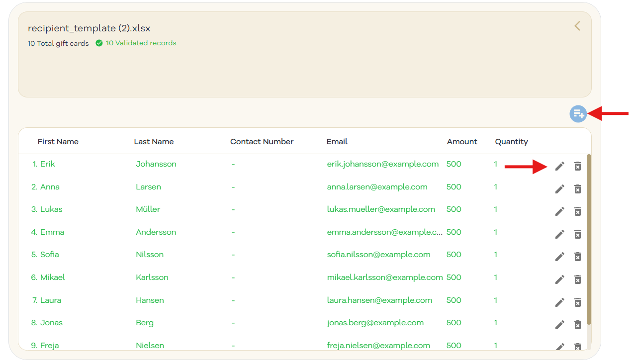
Task: Click the First Name column header
Action: click(58, 142)
